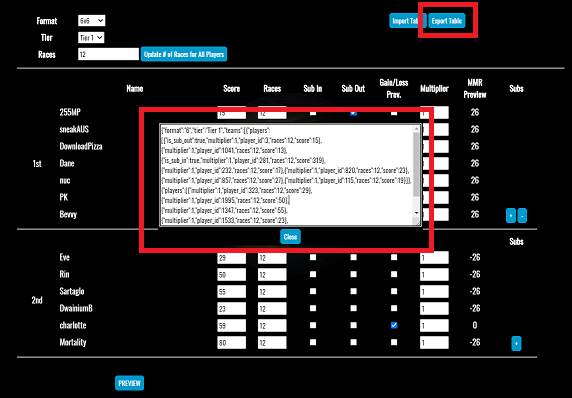Check Sub Out for Mortality
572x398 pixels.
click(353, 342)
